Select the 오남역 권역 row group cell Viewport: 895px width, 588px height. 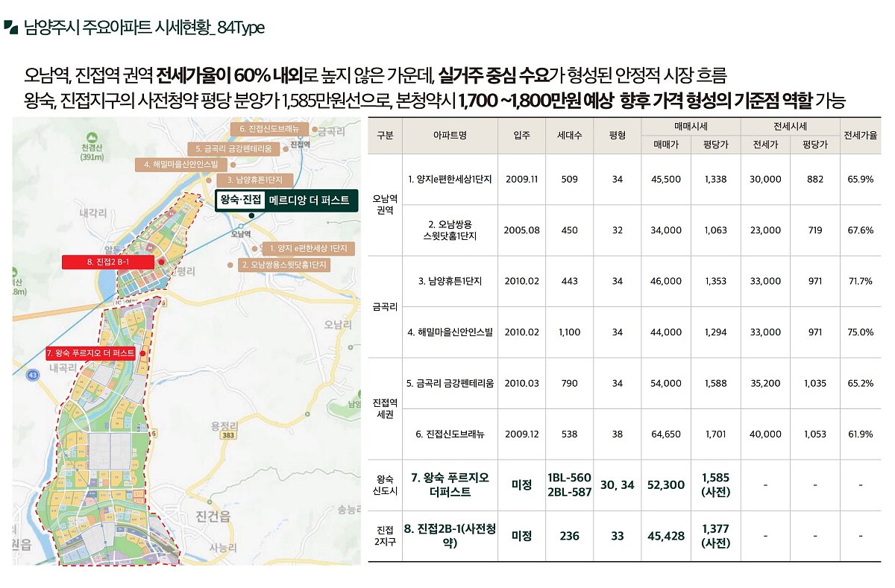pyautogui.click(x=385, y=205)
